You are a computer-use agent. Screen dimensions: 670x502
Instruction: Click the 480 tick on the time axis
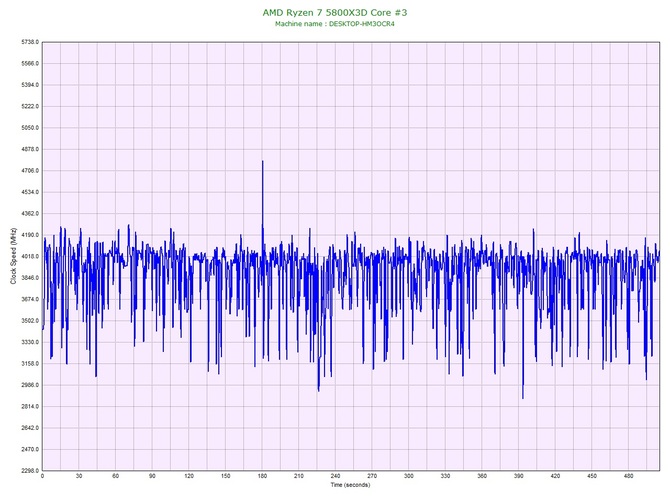(x=629, y=476)
